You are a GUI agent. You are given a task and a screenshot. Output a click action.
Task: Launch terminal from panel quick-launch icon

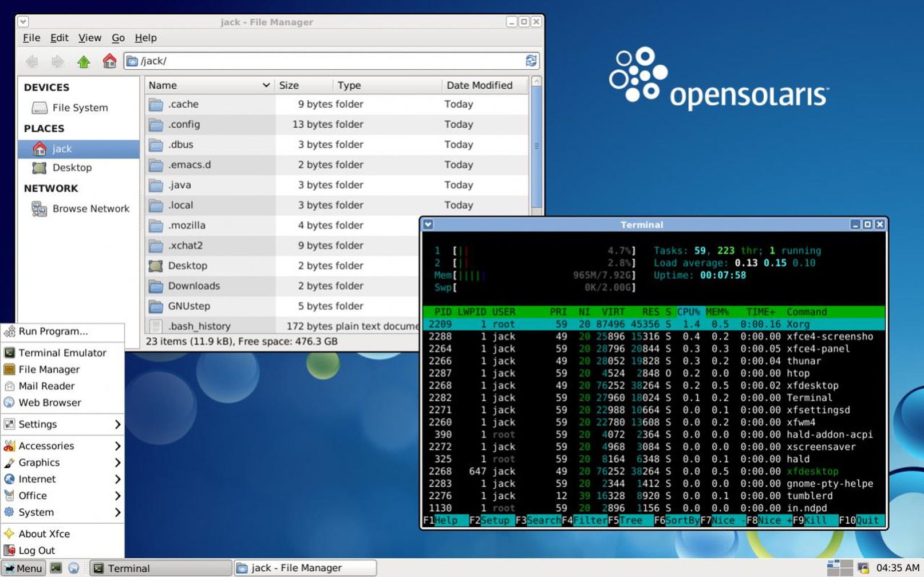56,568
